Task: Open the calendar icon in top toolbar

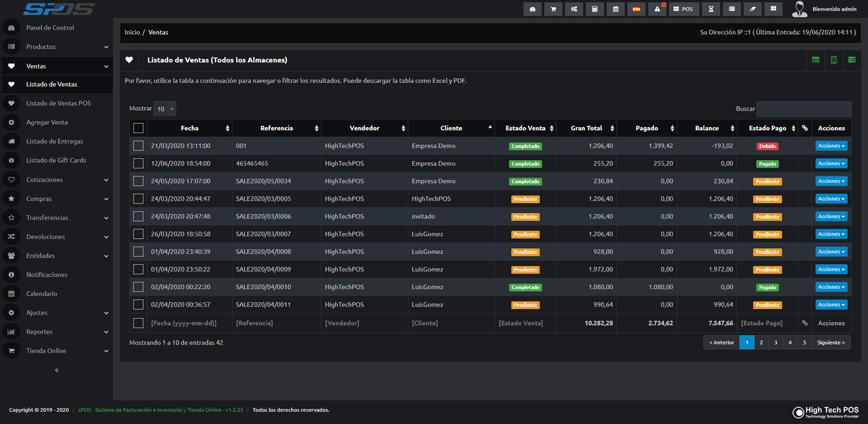Action: pos(615,9)
